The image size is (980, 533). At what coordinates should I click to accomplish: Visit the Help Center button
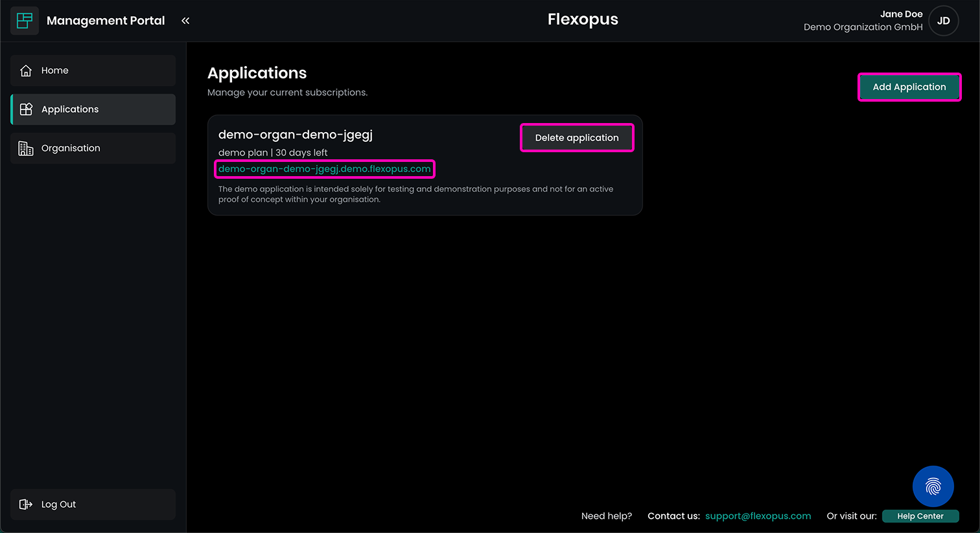point(920,516)
